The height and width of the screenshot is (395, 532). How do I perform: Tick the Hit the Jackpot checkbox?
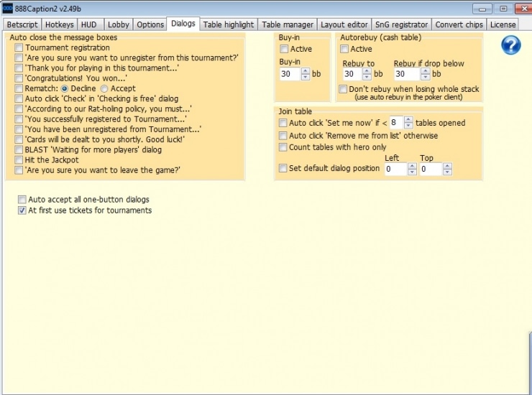pyautogui.click(x=19, y=159)
